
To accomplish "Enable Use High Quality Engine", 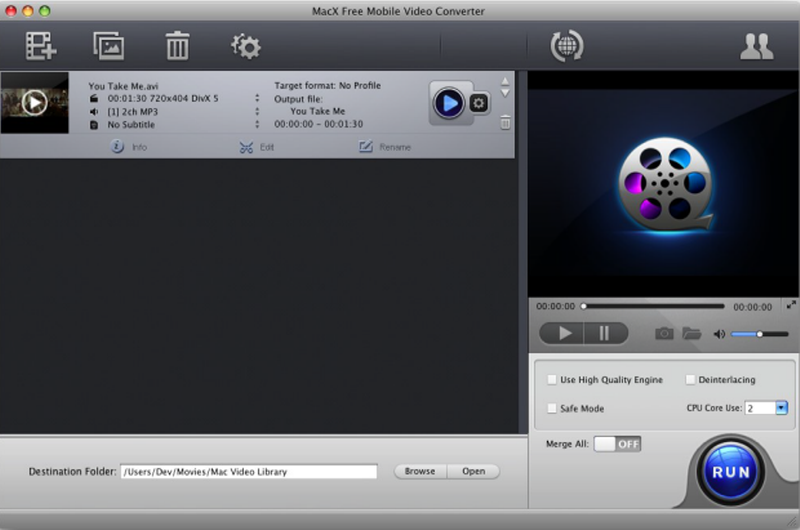I will 552,380.
